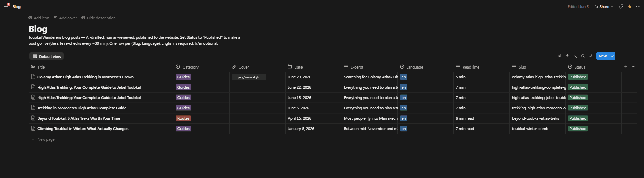Screen dimensions: 644x178
Task: Click the page icon of Climbing Toubkal row
Action: tap(33, 128)
